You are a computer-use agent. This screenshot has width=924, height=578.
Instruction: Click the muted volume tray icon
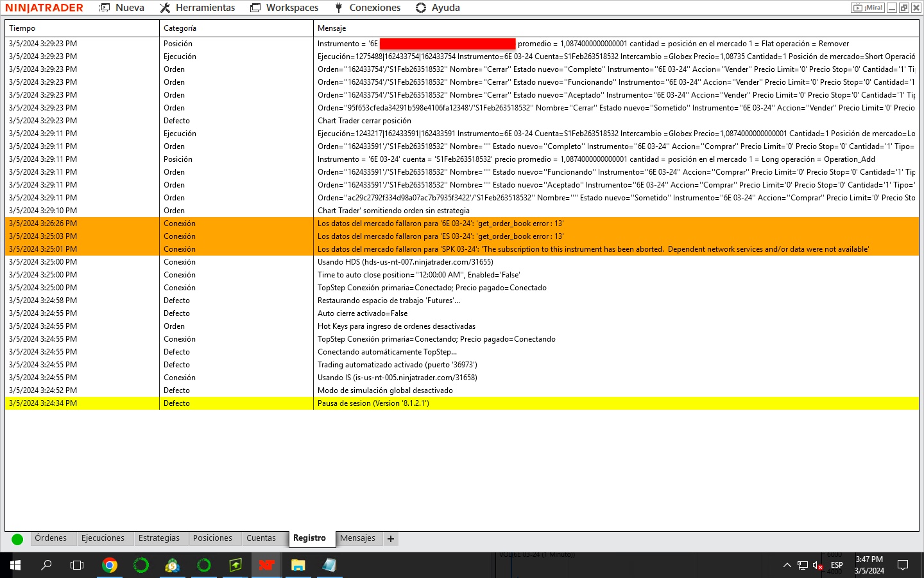818,565
